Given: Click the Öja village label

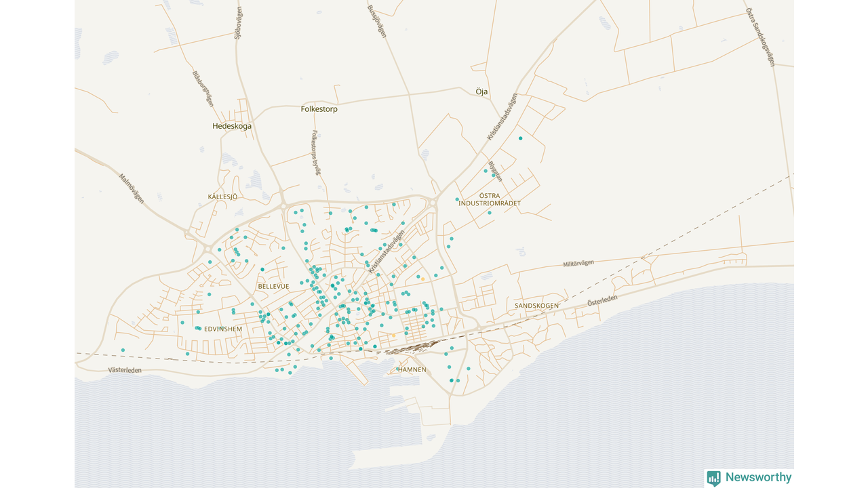Looking at the screenshot, I should coord(481,91).
